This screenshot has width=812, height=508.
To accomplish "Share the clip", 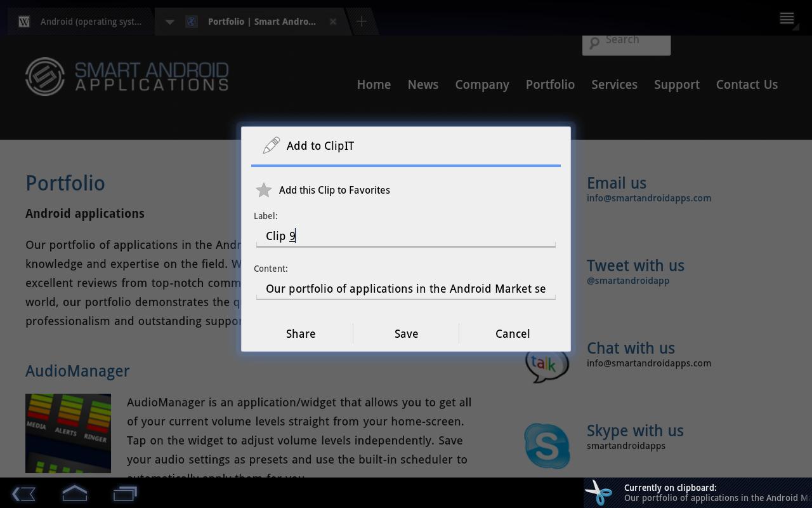I will pos(301,333).
